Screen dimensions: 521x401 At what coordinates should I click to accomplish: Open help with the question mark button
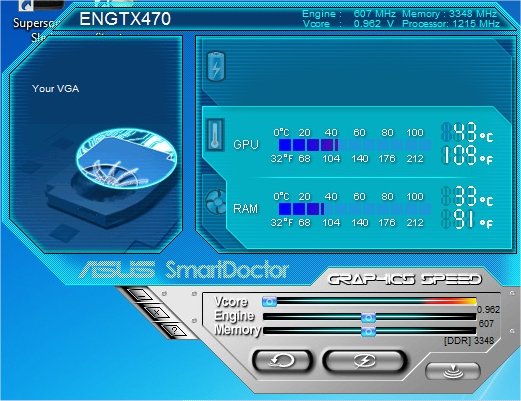(x=174, y=330)
